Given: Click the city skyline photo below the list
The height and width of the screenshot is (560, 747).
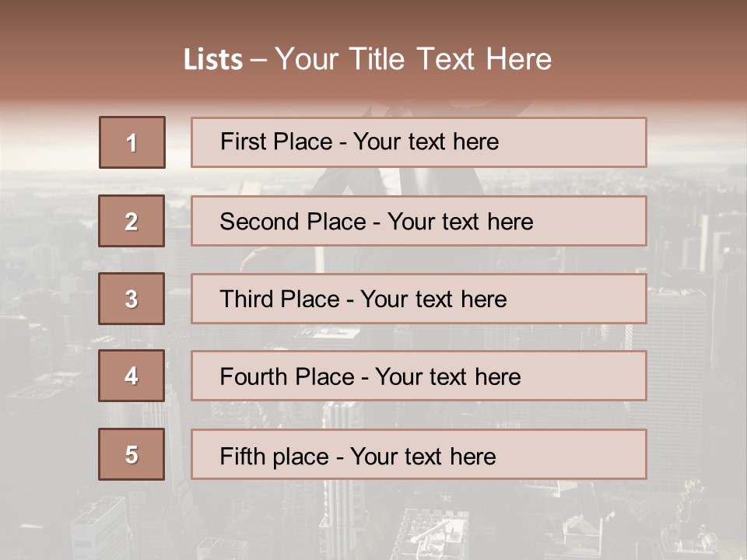Looking at the screenshot, I should (x=373, y=521).
